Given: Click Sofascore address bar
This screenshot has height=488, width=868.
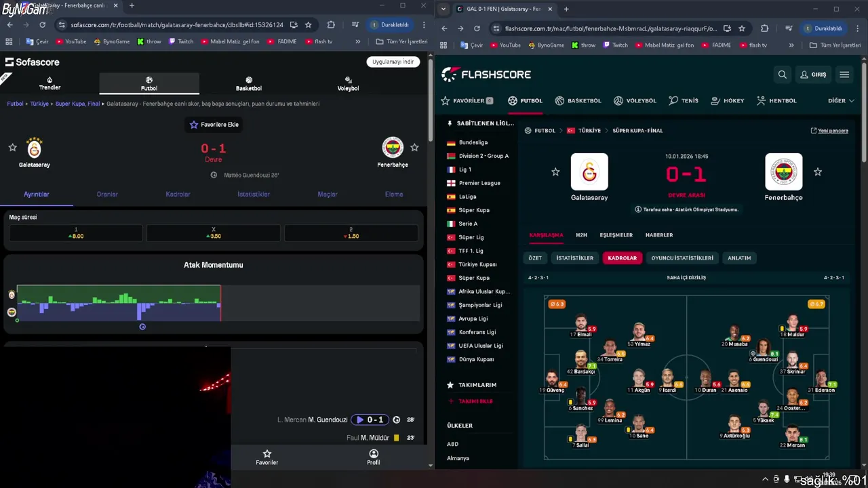Looking at the screenshot, I should [x=176, y=25].
